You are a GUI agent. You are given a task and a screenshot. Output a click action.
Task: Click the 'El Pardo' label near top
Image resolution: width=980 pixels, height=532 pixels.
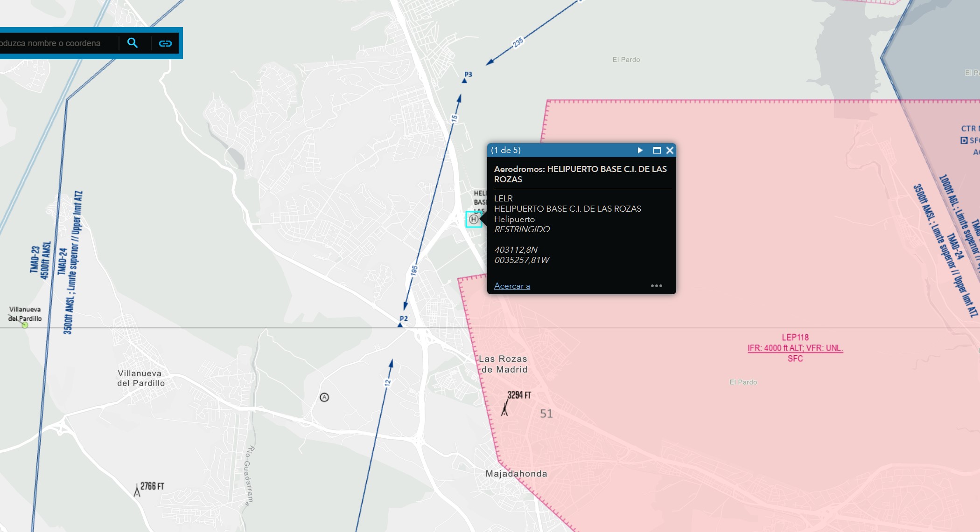click(x=626, y=60)
